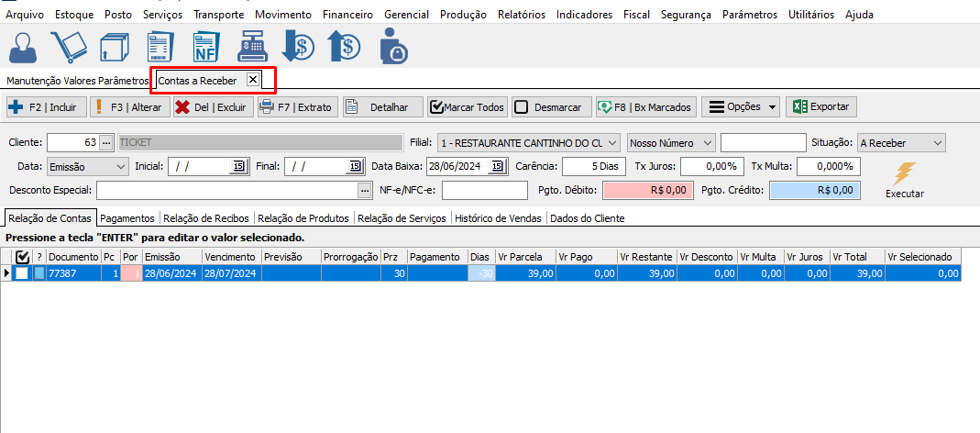Viewport: 980px width, 433px height.
Task: Click the NF invoice document icon
Action: (x=205, y=46)
